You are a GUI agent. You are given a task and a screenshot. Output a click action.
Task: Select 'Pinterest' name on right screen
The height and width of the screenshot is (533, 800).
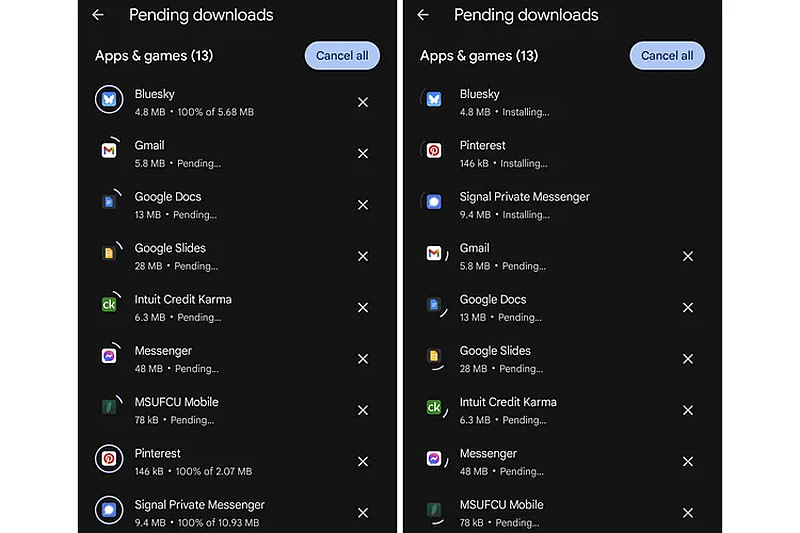[x=483, y=145]
